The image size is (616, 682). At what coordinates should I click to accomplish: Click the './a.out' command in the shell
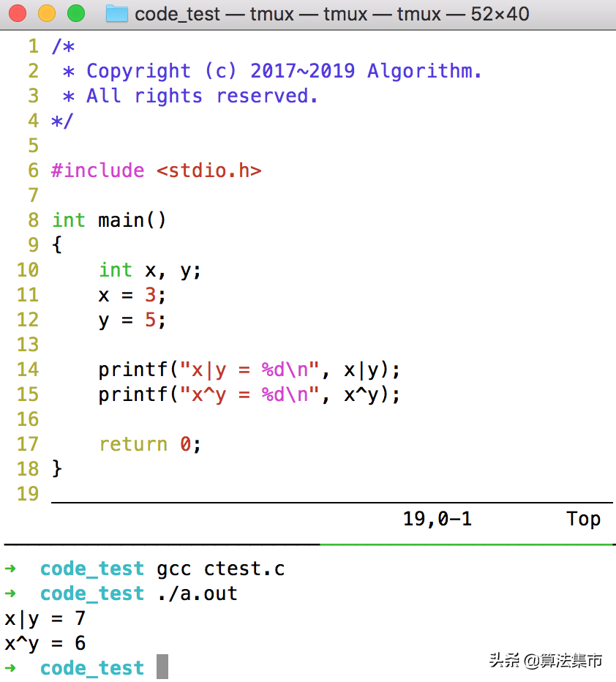point(198,593)
